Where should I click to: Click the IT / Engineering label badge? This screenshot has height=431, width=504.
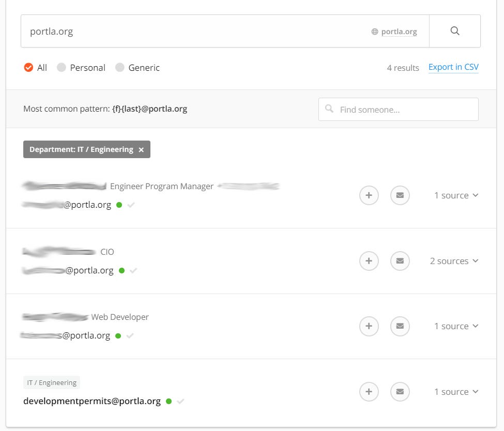pos(51,382)
